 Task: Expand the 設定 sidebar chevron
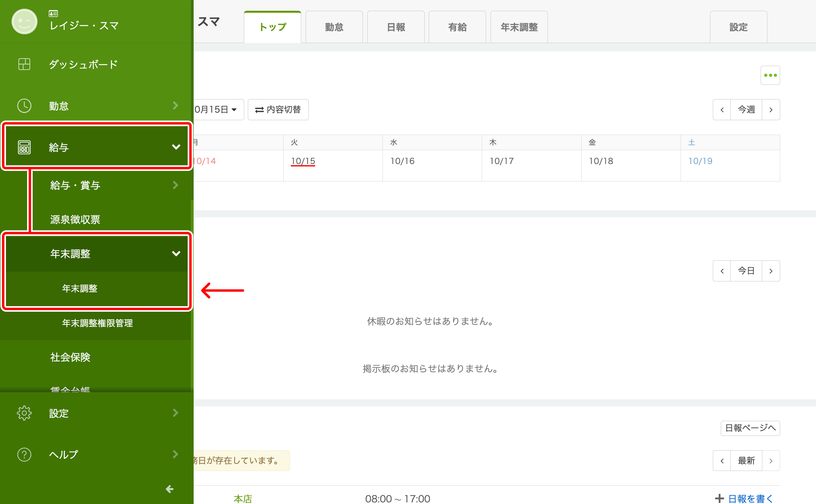175,413
